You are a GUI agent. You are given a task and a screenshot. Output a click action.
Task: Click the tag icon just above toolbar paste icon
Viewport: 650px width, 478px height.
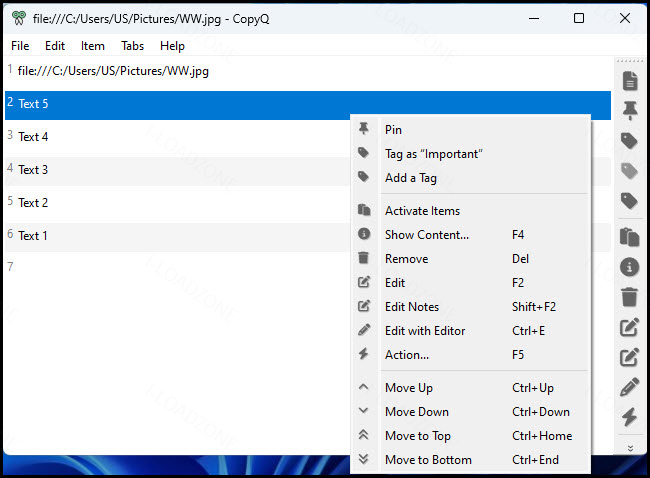pos(629,201)
